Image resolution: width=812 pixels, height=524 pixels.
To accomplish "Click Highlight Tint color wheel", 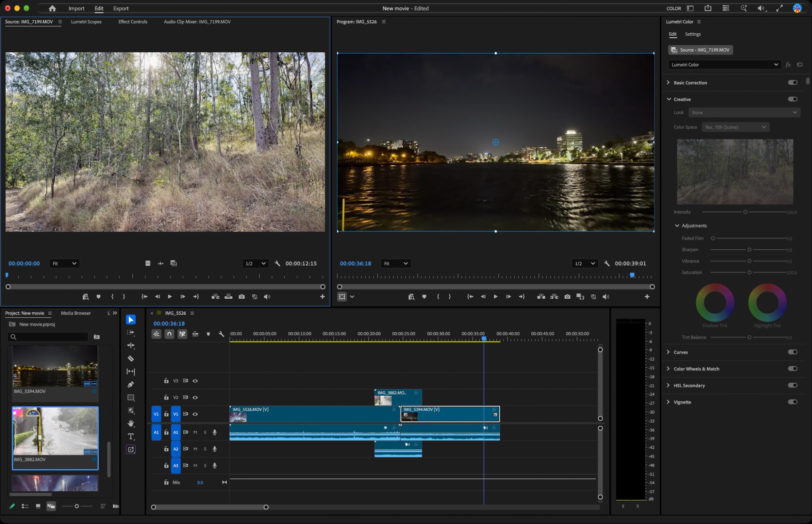I will point(767,302).
